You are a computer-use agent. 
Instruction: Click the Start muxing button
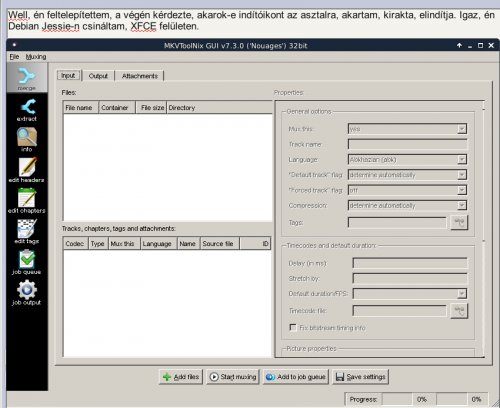233,377
